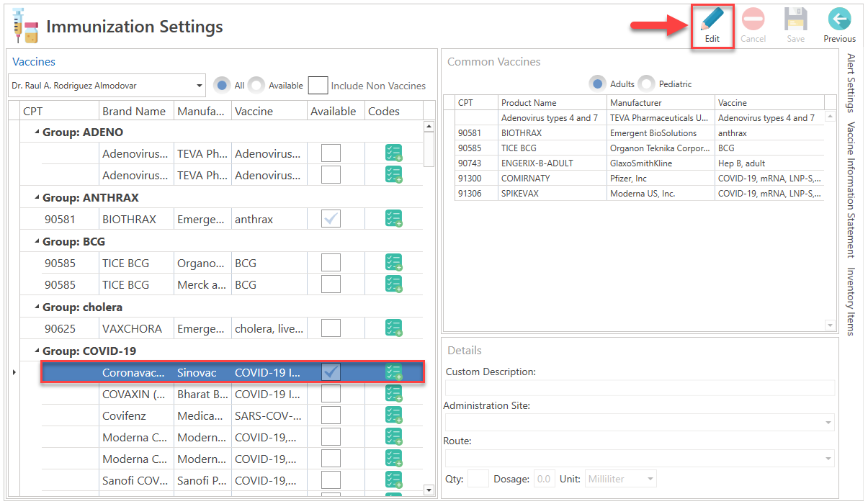The image size is (868, 504).
Task: Go back with the Previous arrow icon
Action: (839, 19)
